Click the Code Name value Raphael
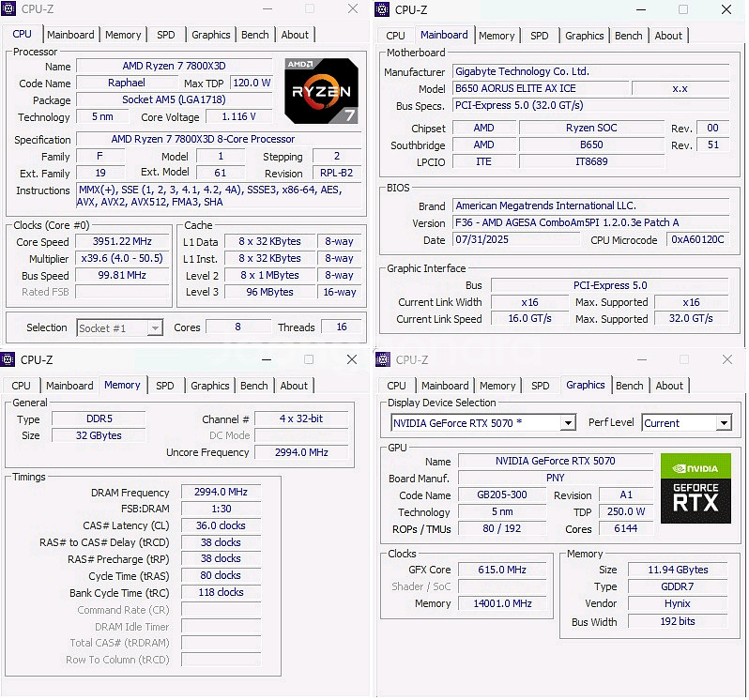 click(127, 83)
